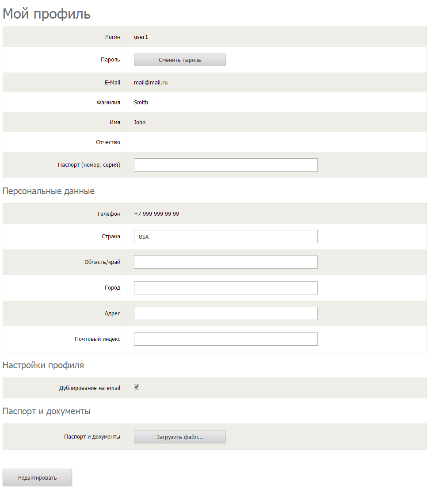The width and height of the screenshot is (431, 504).
Task: Click the Почтовый индекс input field
Action: [225, 339]
